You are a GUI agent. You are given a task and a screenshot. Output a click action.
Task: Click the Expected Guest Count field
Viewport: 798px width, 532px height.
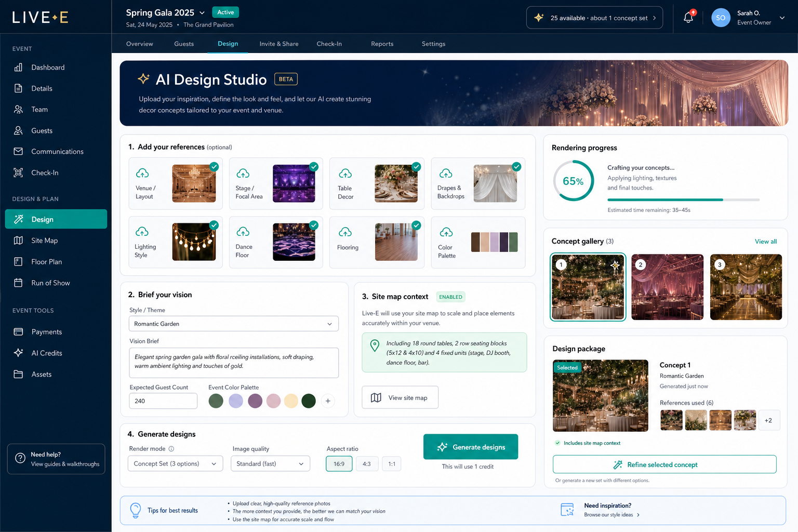coord(163,401)
